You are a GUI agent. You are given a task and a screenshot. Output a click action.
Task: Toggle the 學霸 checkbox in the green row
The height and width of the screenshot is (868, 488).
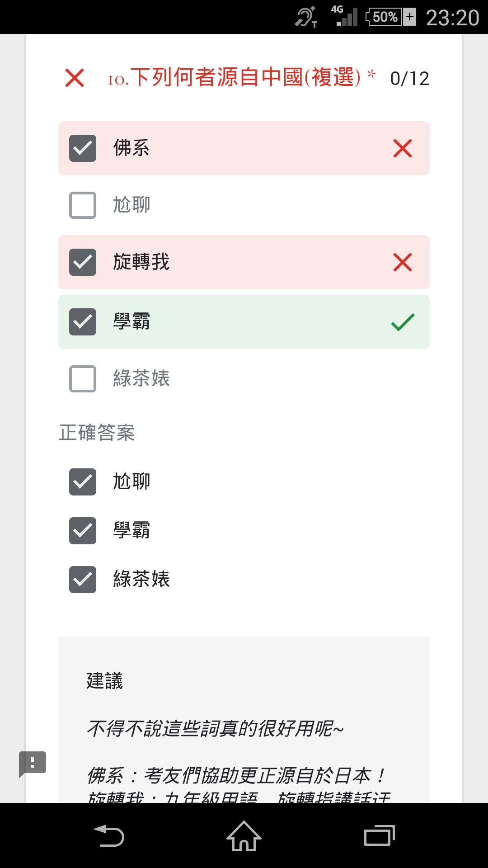pos(83,322)
